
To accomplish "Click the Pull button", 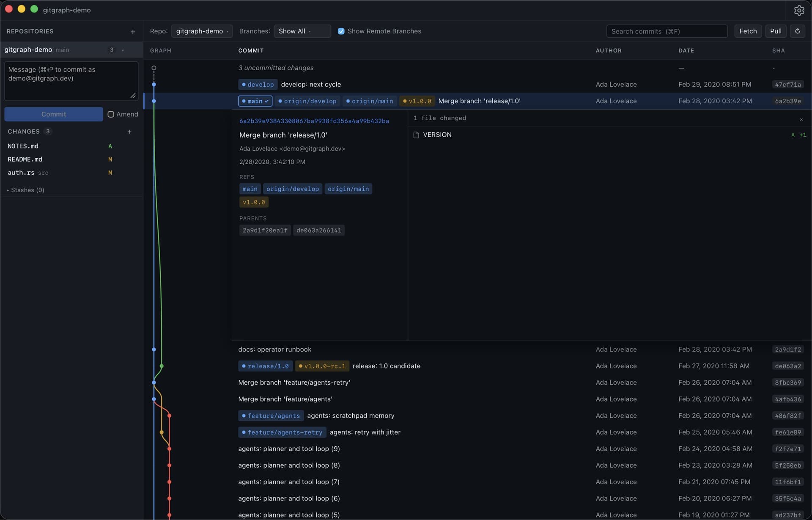I will tap(776, 31).
